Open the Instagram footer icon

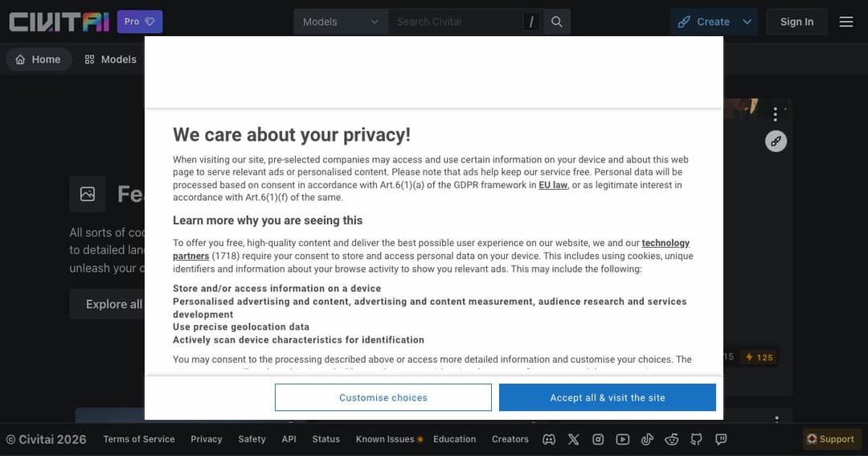point(598,439)
